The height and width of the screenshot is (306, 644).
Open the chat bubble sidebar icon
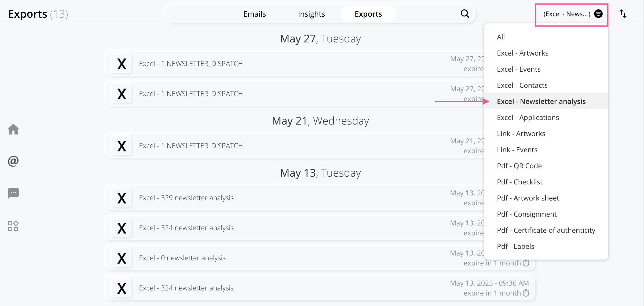click(13, 193)
